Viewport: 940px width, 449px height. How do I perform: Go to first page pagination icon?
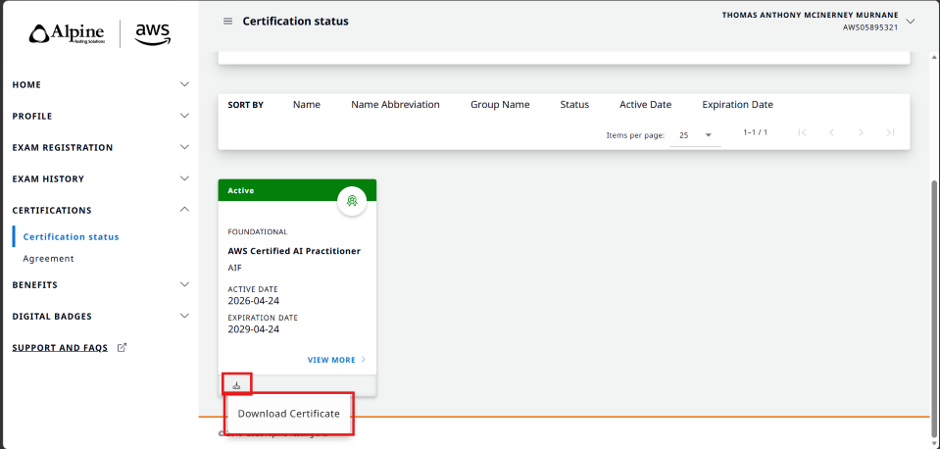pos(802,132)
